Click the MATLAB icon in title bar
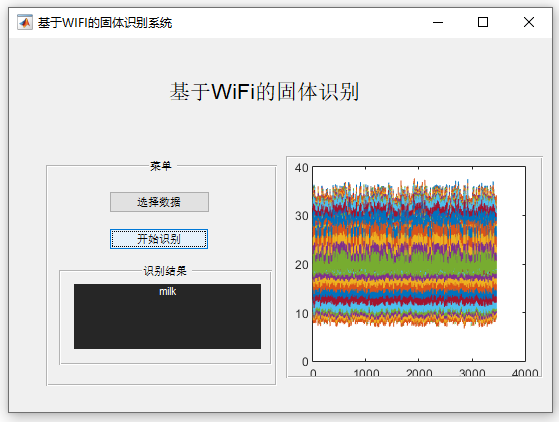This screenshot has height=422, width=559. 25,22
